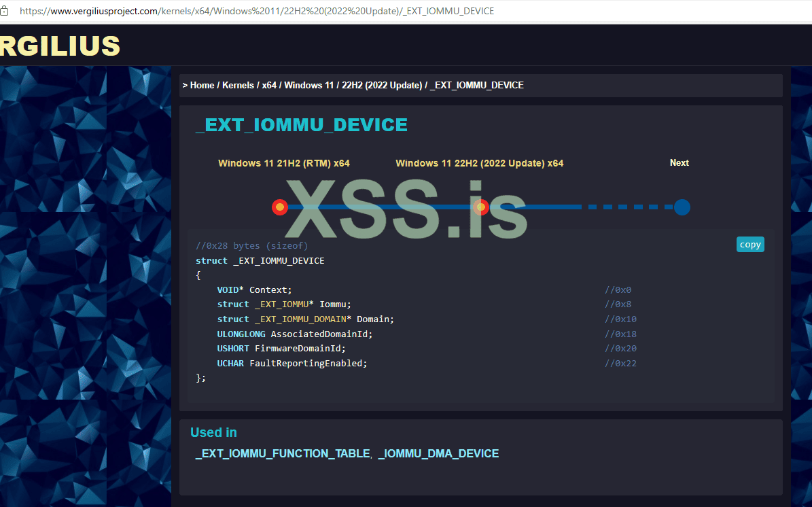Copy the struct definition with copy button
Image resolution: width=812 pixels, height=507 pixels.
click(750, 245)
